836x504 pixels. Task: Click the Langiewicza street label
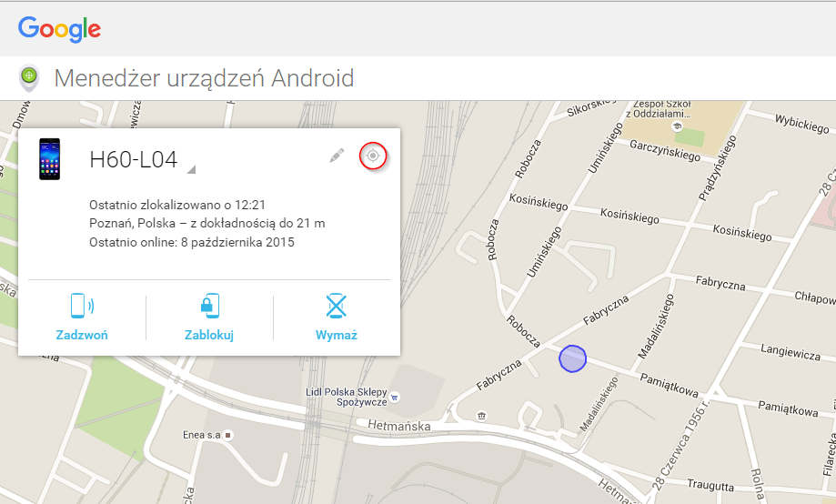[x=791, y=353]
